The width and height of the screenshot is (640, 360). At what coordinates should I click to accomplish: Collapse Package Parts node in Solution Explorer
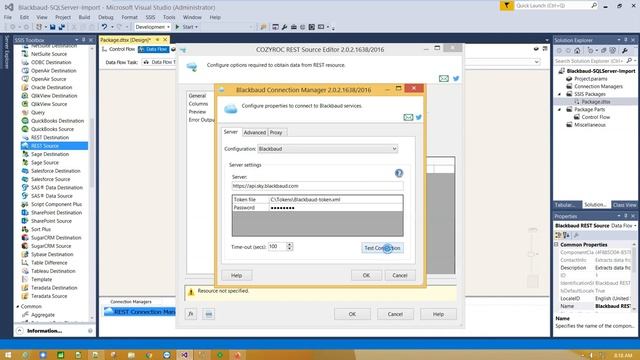coord(560,109)
